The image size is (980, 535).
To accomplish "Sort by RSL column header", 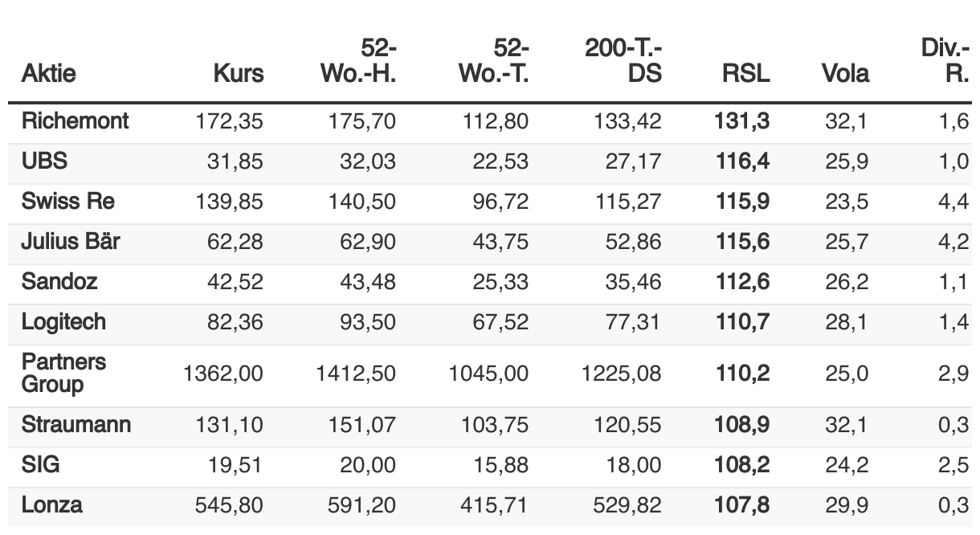I will 746,74.
